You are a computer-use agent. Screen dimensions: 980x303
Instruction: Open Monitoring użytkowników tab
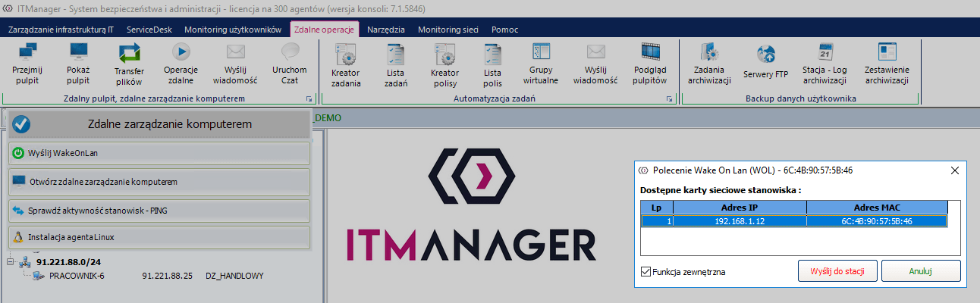click(x=233, y=30)
